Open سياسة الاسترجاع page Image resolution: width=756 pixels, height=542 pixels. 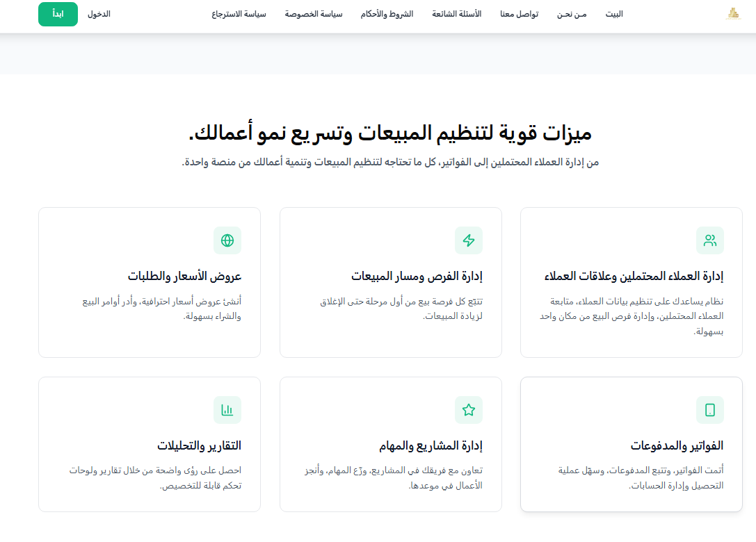pos(239,14)
